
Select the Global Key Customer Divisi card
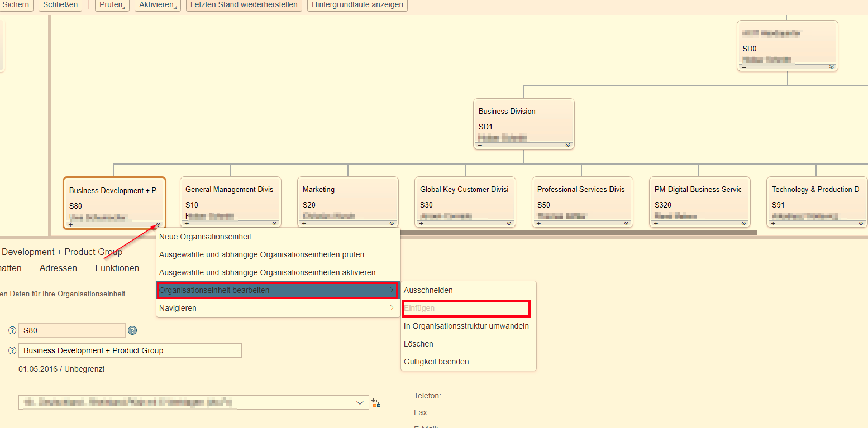coord(465,202)
